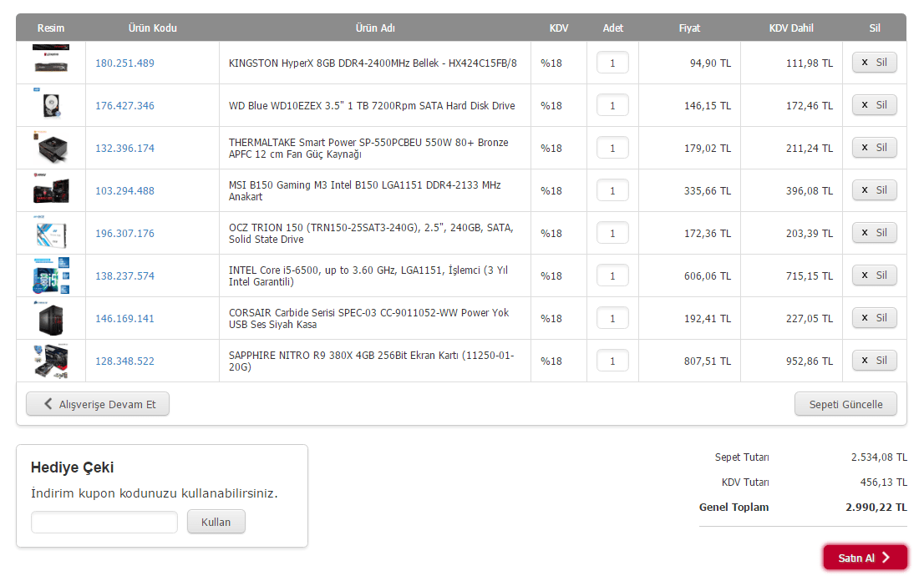Remove the OCZ TRION 150 SSD item

coord(874,233)
